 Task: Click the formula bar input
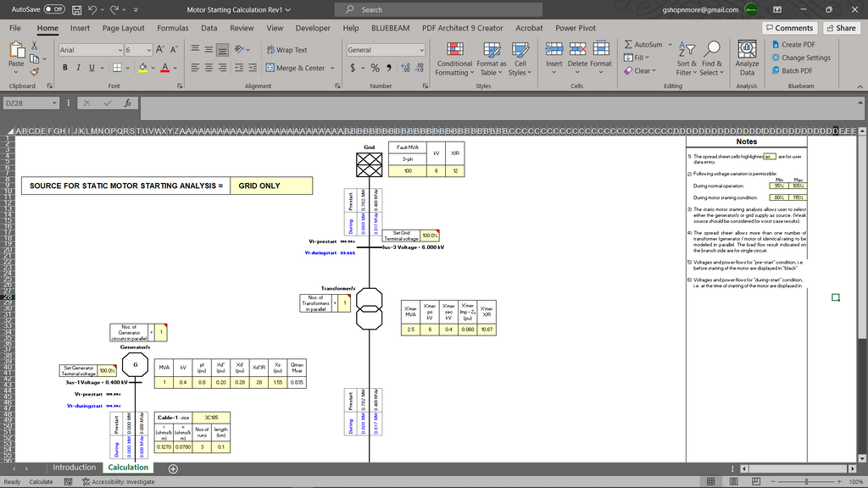pyautogui.click(x=497, y=108)
